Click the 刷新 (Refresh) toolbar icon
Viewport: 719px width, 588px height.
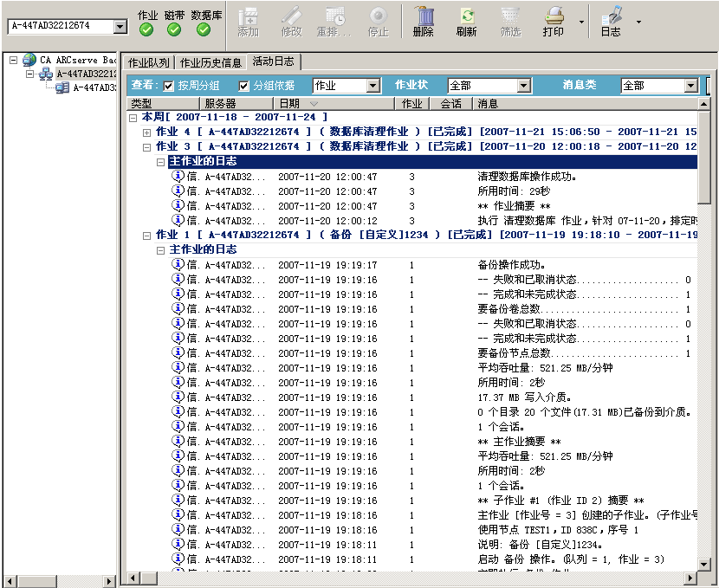click(x=468, y=22)
